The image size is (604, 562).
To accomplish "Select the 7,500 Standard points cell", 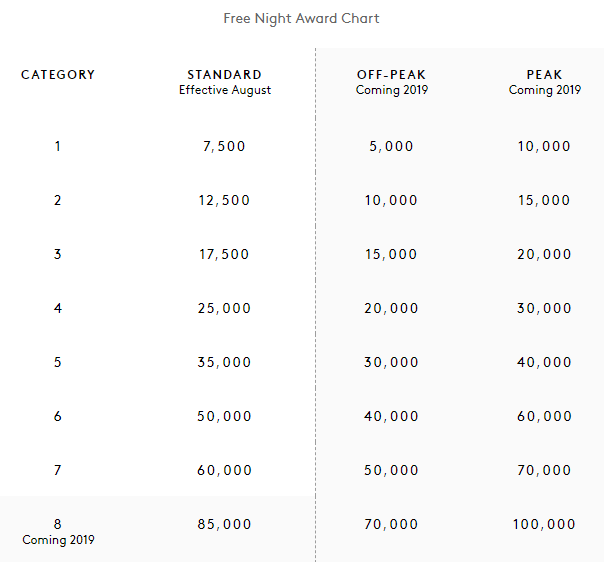I will [x=225, y=146].
